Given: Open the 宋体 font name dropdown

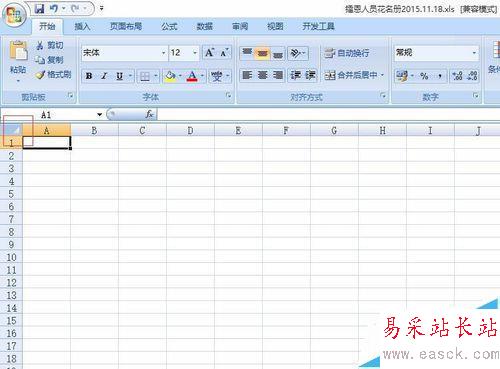Looking at the screenshot, I should 163,53.
